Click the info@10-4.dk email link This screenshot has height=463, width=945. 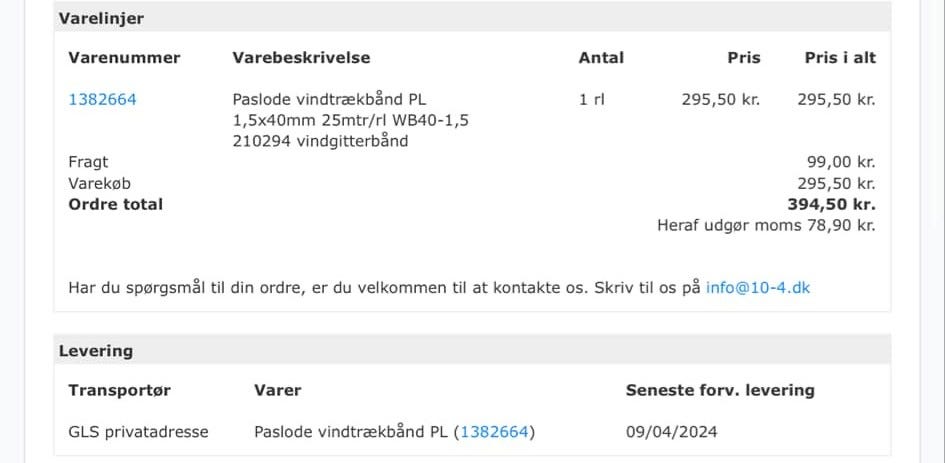[757, 287]
